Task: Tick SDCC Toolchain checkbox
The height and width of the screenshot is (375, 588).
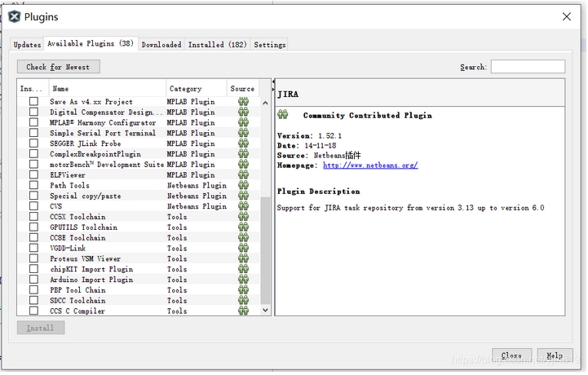Action: click(33, 300)
